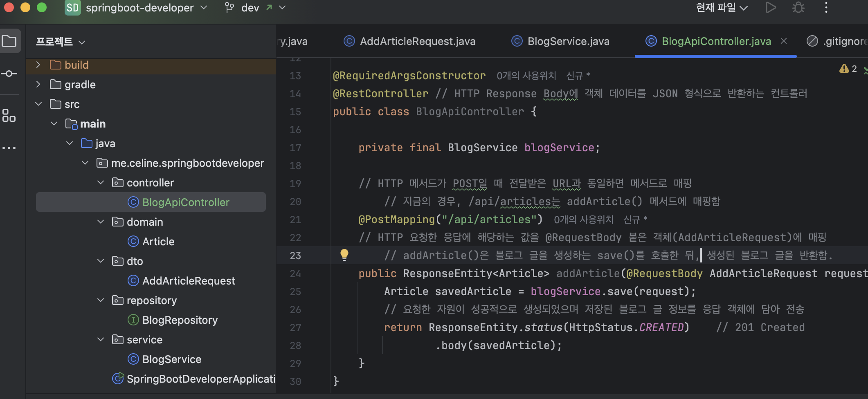Collapse the domain package
868x399 pixels.
(x=101, y=222)
